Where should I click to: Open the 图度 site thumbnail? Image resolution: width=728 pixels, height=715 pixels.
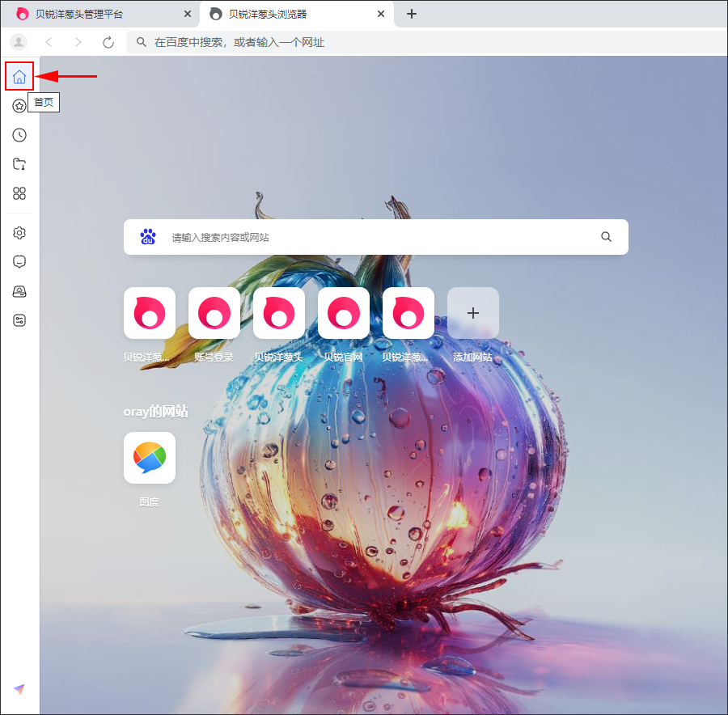150,458
